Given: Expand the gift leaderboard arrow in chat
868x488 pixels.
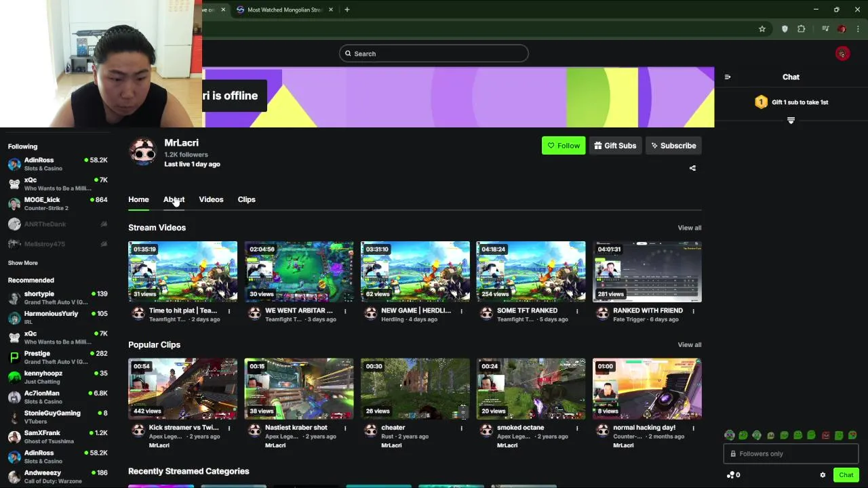Looking at the screenshot, I should point(791,121).
